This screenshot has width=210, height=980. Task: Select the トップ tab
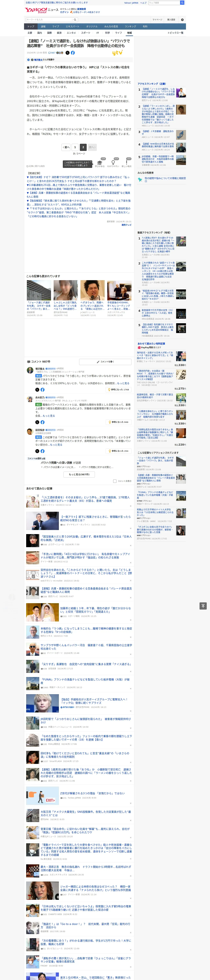click(x=31, y=27)
